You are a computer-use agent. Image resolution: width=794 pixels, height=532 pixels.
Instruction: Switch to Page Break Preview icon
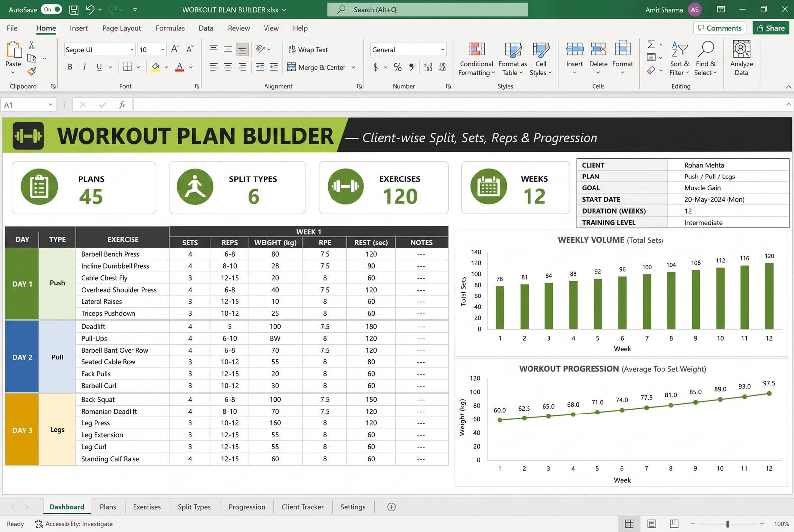click(674, 524)
